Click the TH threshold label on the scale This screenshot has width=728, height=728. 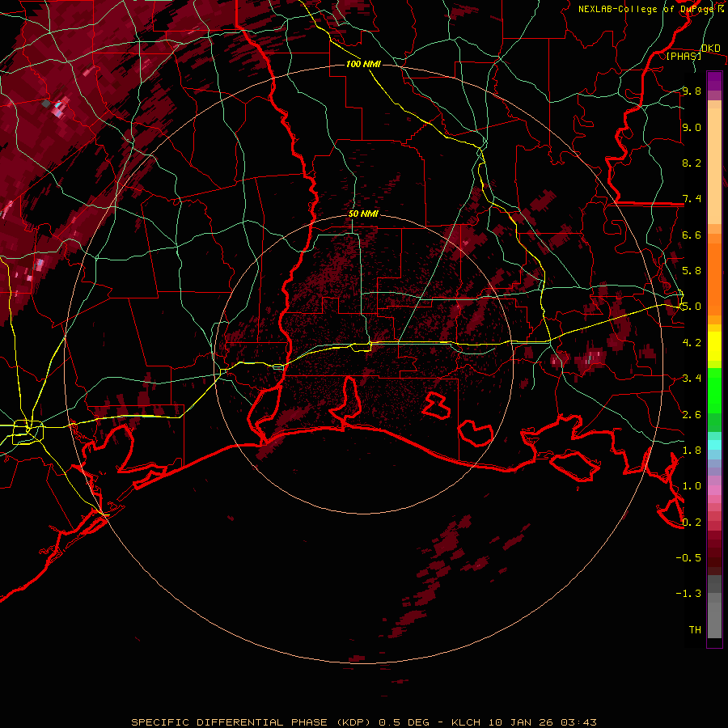point(695,630)
